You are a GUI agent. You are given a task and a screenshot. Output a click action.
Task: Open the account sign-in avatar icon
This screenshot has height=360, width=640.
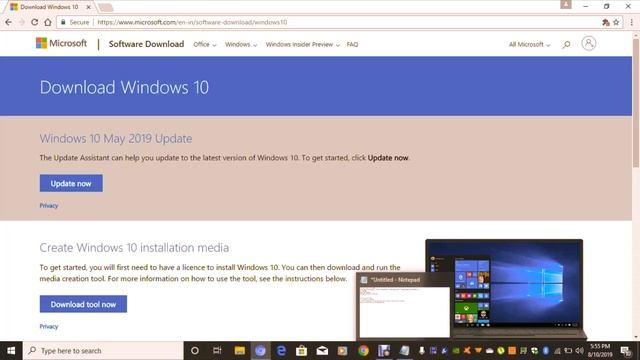[x=589, y=43]
